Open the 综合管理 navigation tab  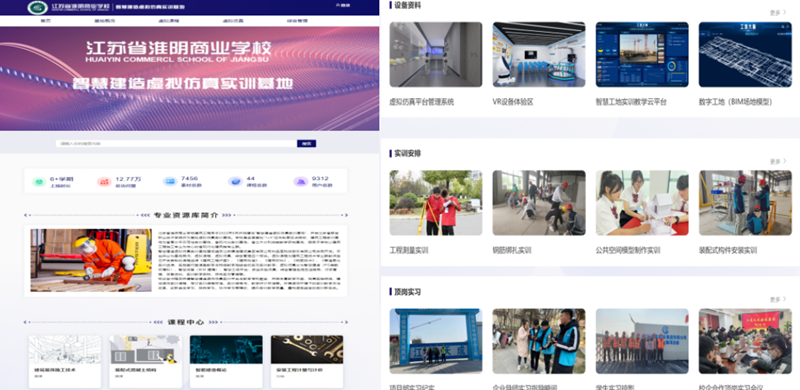click(x=297, y=21)
